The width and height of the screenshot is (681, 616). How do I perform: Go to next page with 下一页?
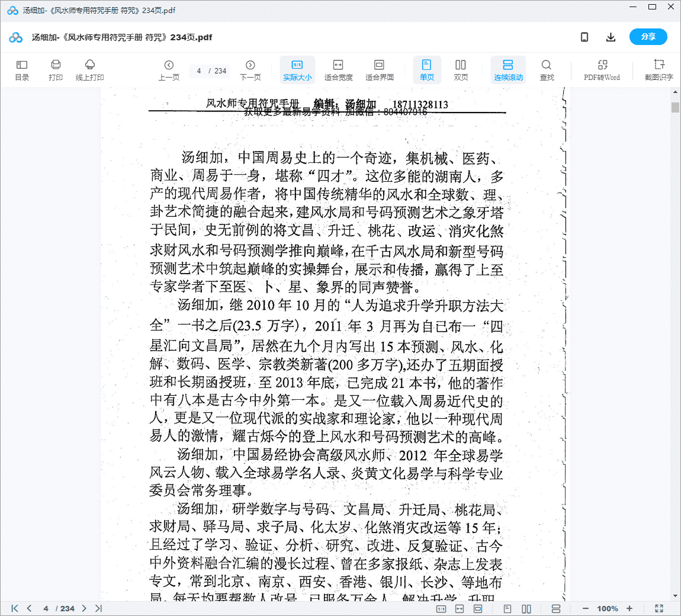(250, 69)
